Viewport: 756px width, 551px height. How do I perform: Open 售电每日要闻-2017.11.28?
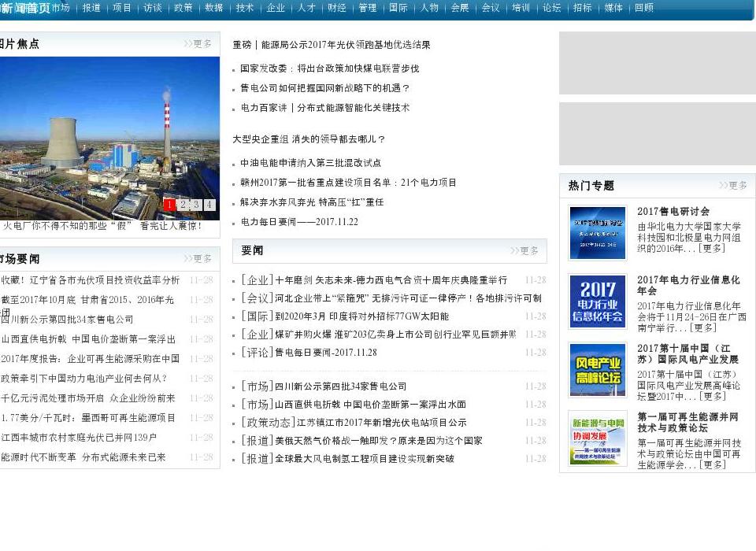[x=326, y=353]
